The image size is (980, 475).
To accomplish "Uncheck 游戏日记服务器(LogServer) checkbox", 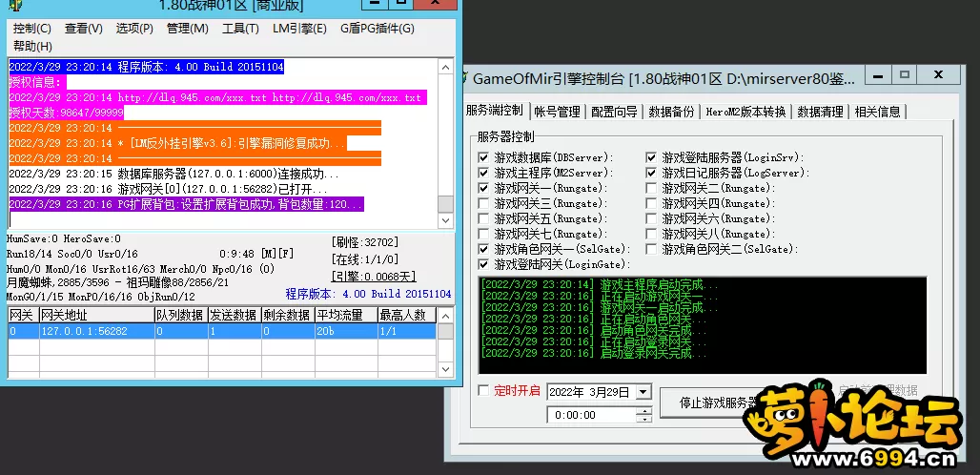I will tap(651, 173).
